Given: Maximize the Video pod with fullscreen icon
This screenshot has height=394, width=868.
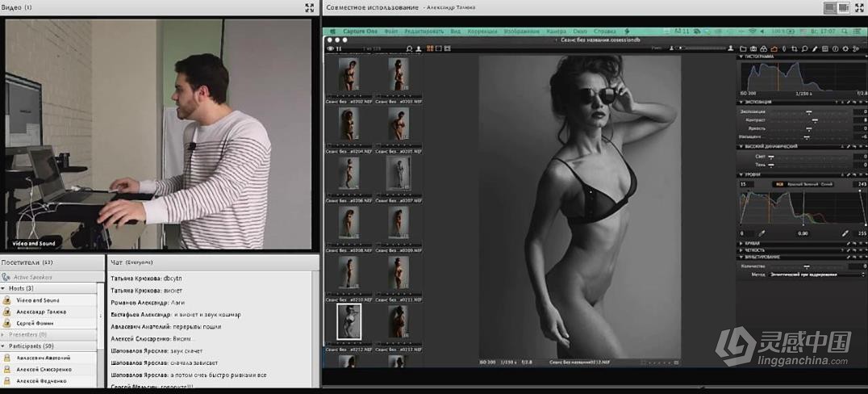Looking at the screenshot, I should click(x=310, y=8).
